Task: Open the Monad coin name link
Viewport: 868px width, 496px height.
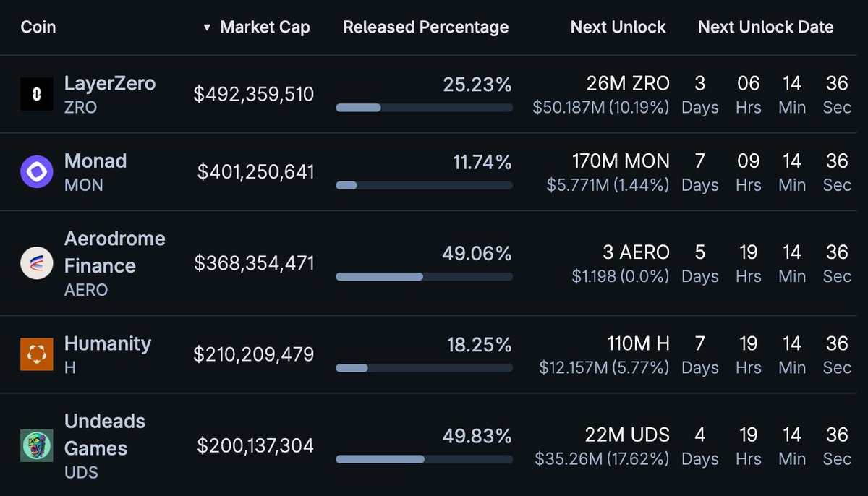Action: [x=95, y=161]
